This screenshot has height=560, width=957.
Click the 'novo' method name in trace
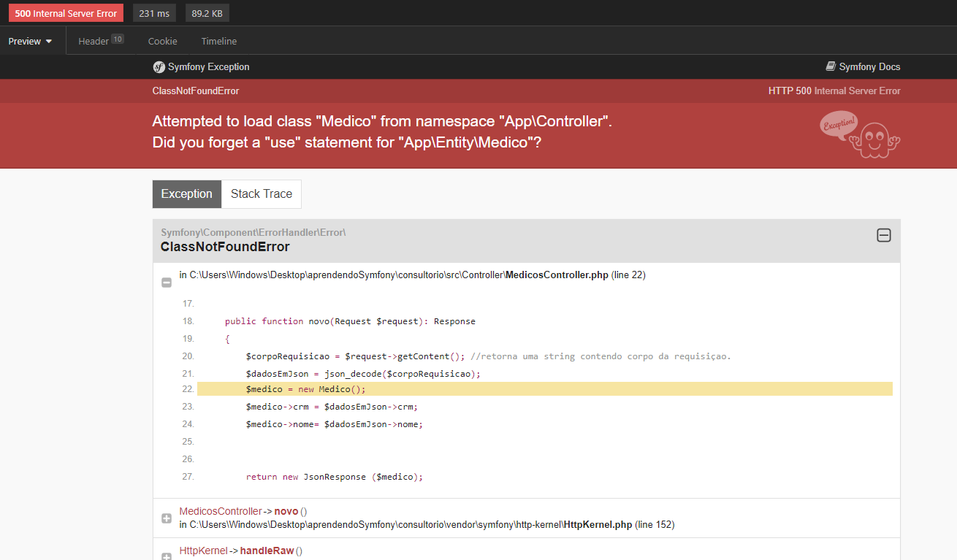(286, 512)
